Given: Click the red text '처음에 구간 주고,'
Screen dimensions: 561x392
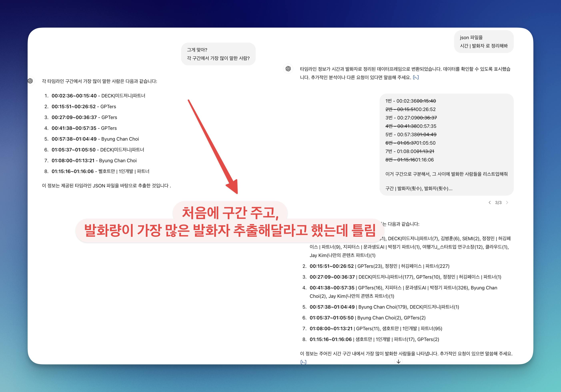Looking at the screenshot, I should tap(230, 213).
